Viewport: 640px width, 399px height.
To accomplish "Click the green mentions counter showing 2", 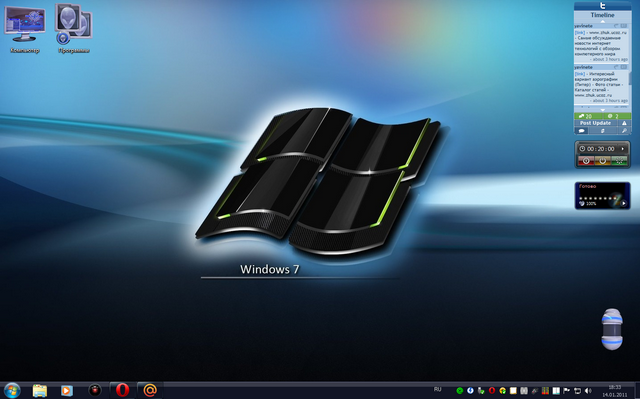I will click(x=617, y=116).
